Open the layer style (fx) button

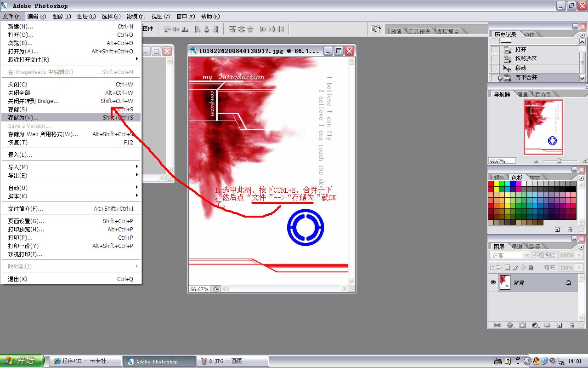click(x=510, y=325)
